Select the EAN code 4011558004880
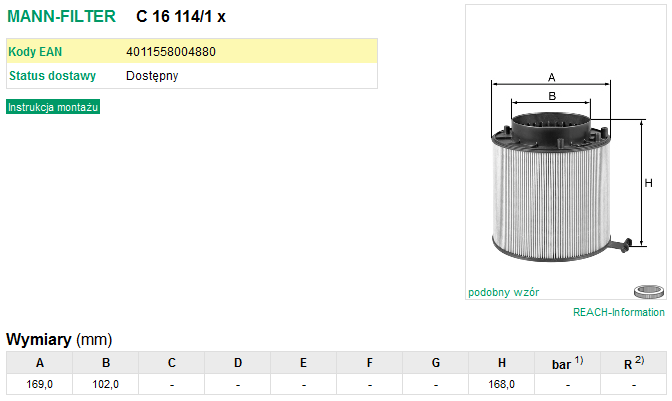Screen dimensions: 672x401 [x=171, y=51]
